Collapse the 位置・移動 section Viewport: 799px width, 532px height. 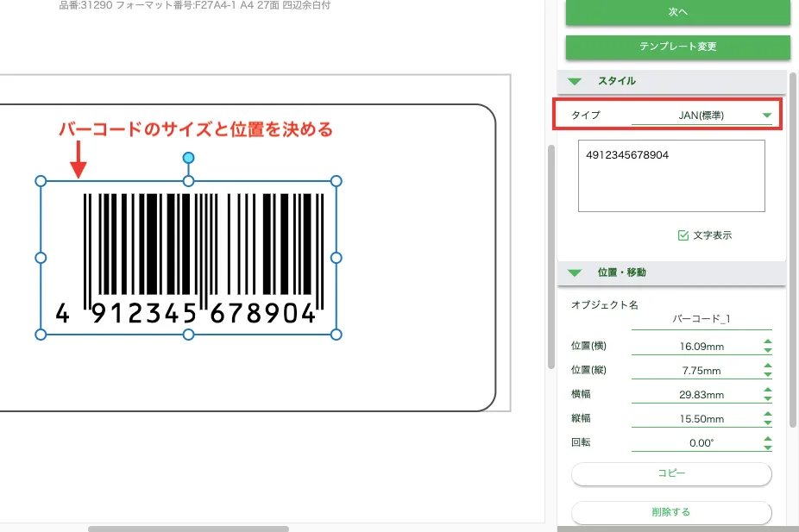(x=575, y=272)
